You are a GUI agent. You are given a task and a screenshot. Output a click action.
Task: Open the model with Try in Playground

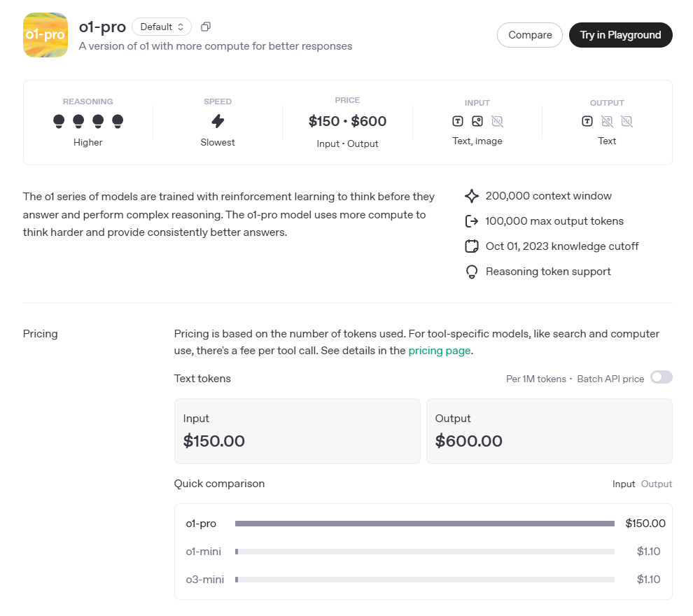point(620,35)
